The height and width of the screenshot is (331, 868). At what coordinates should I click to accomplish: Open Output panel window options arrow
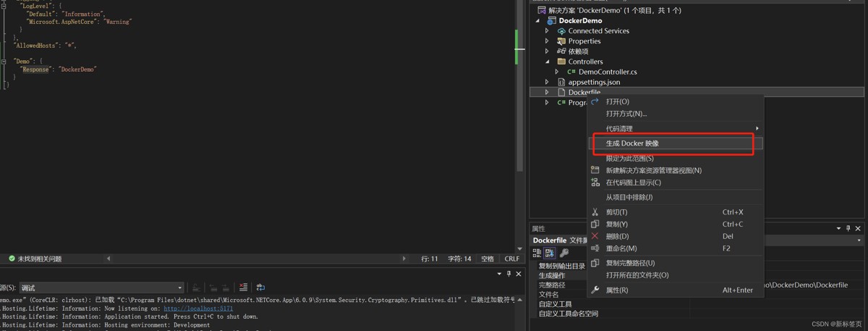point(499,275)
